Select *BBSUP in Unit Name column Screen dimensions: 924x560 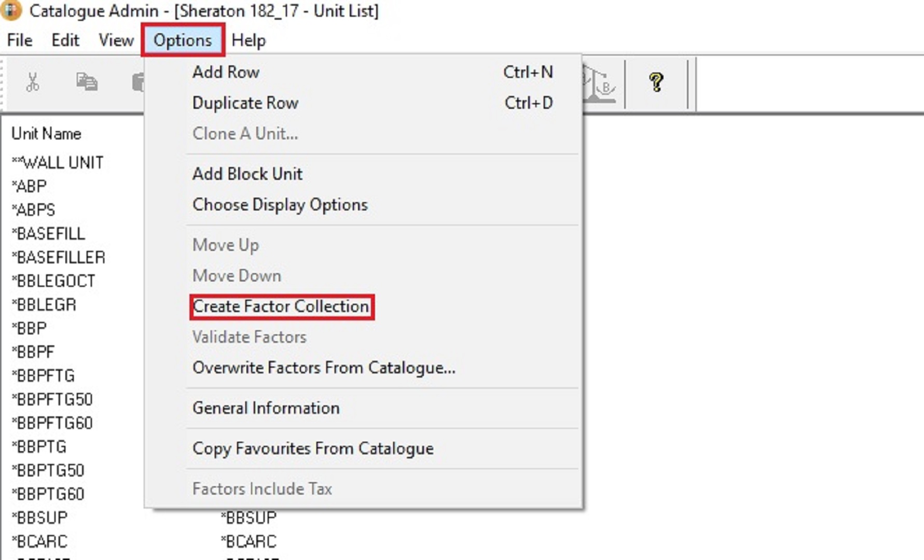[x=40, y=517]
